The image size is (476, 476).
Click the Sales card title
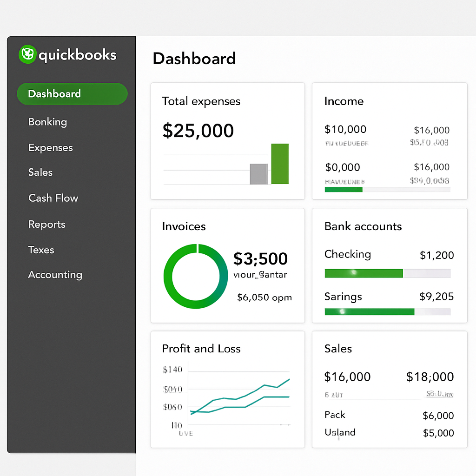tap(338, 349)
